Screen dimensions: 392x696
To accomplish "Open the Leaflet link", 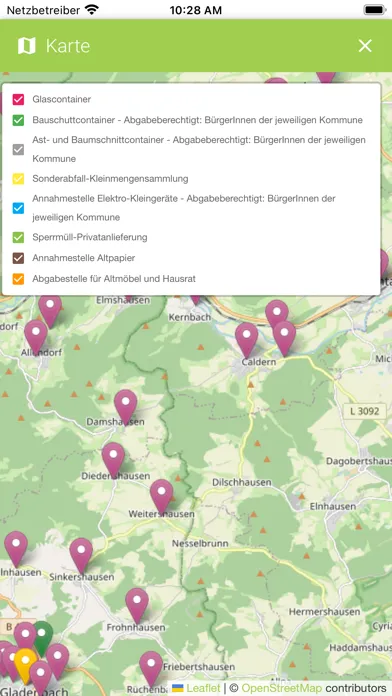I will [x=203, y=688].
